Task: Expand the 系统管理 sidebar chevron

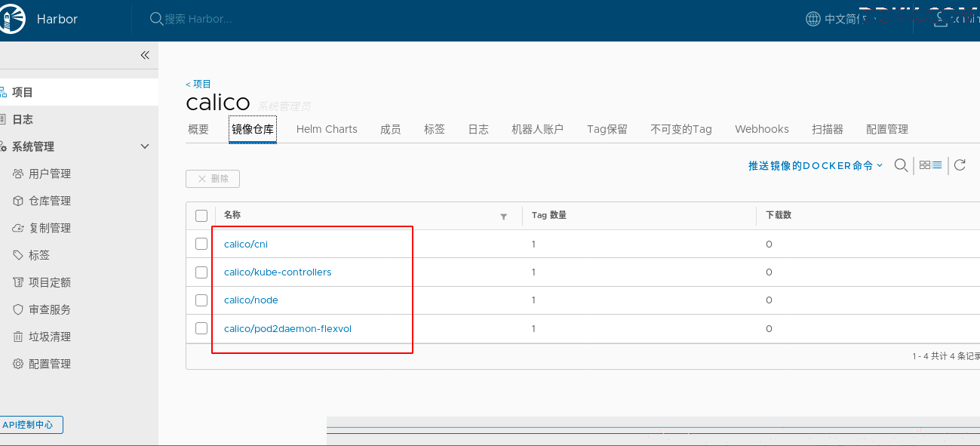Action: coord(146,146)
